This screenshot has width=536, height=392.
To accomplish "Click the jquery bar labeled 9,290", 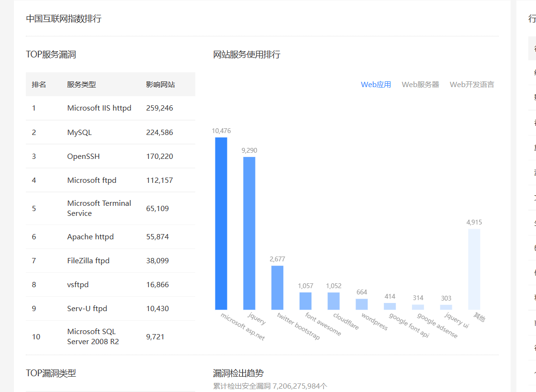I will pyautogui.click(x=249, y=233).
